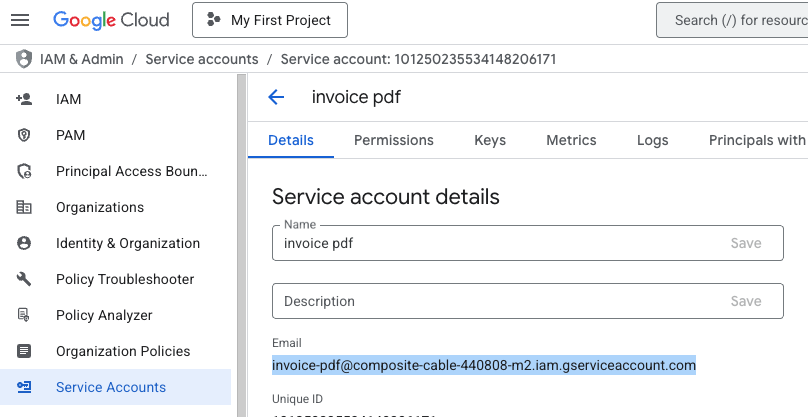
Task: Click the project selector dots icon
Action: 213,20
